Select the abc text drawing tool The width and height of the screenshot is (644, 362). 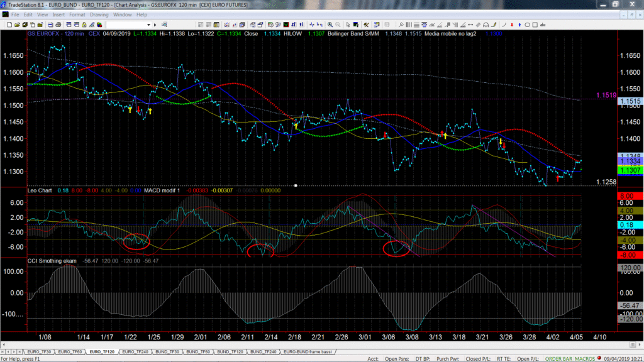click(543, 25)
